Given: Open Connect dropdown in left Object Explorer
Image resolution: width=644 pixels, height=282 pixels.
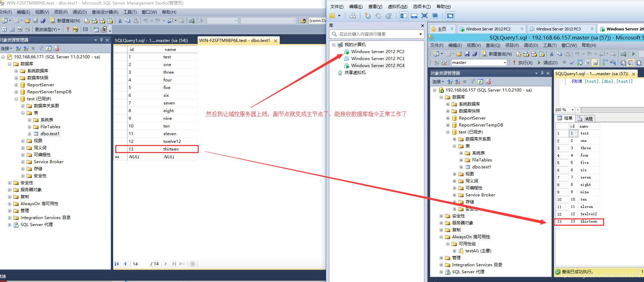Looking at the screenshot, I should point(6,48).
